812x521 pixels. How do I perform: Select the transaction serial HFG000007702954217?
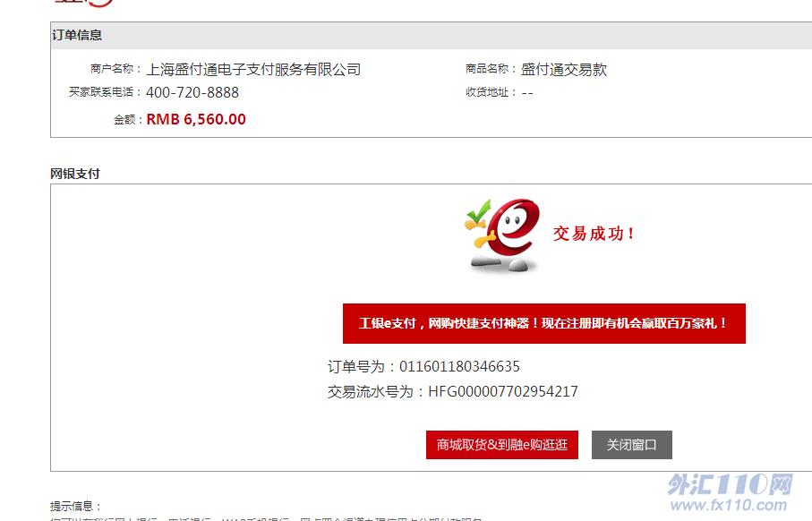[x=503, y=391]
